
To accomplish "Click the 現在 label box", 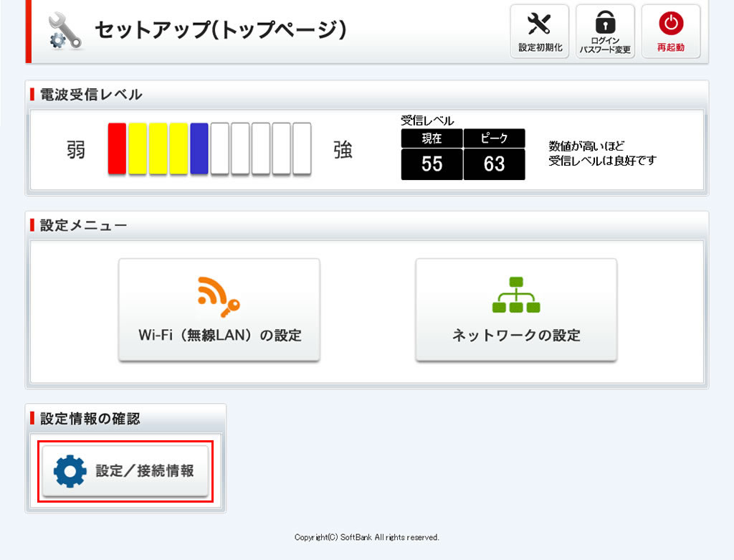I will [x=432, y=138].
